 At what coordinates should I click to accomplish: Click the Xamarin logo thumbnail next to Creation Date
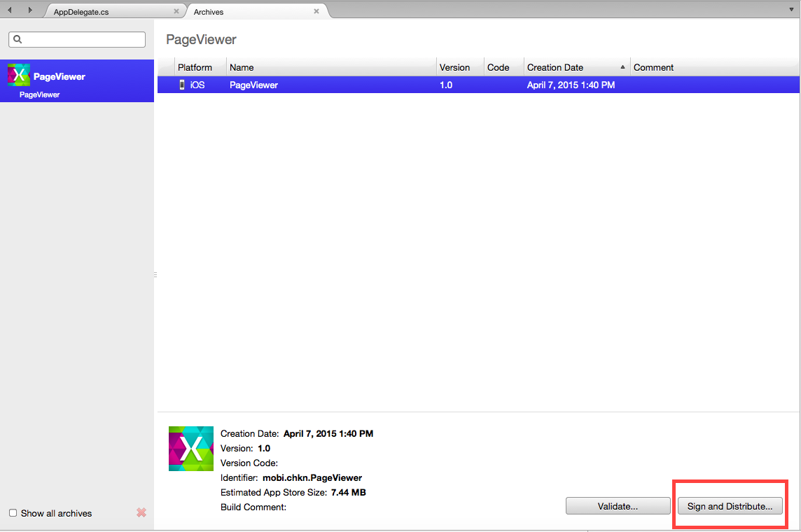(190, 448)
